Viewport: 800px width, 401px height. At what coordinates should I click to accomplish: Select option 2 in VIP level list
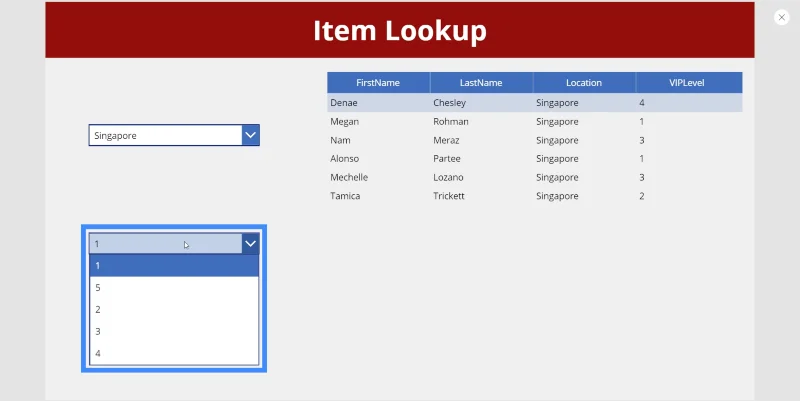[174, 310]
